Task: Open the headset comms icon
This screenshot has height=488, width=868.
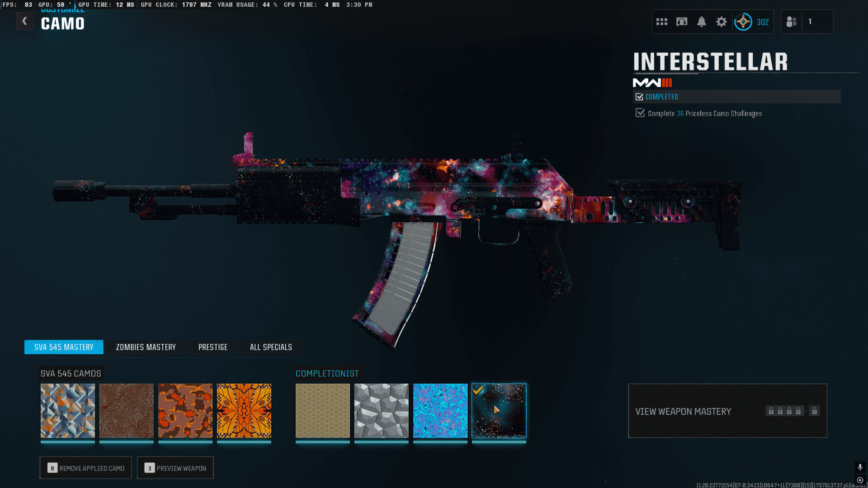Action: (682, 22)
